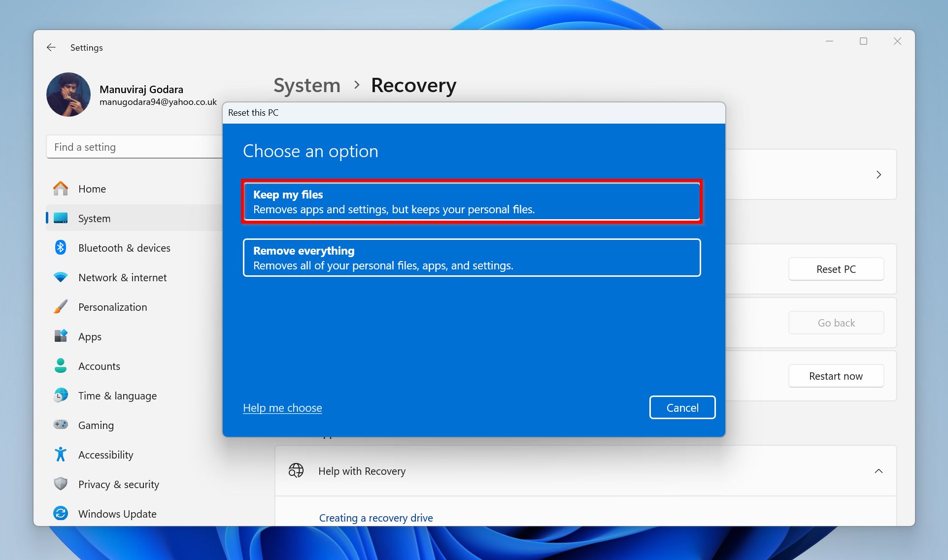Collapse the Help with Recovery section
Image resolution: width=948 pixels, height=560 pixels.
point(879,471)
